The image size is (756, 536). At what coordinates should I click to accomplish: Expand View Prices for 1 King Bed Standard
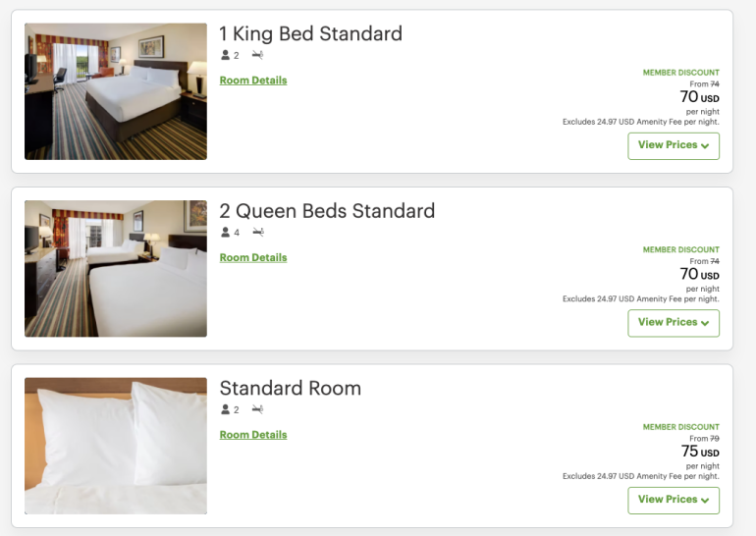[674, 145]
